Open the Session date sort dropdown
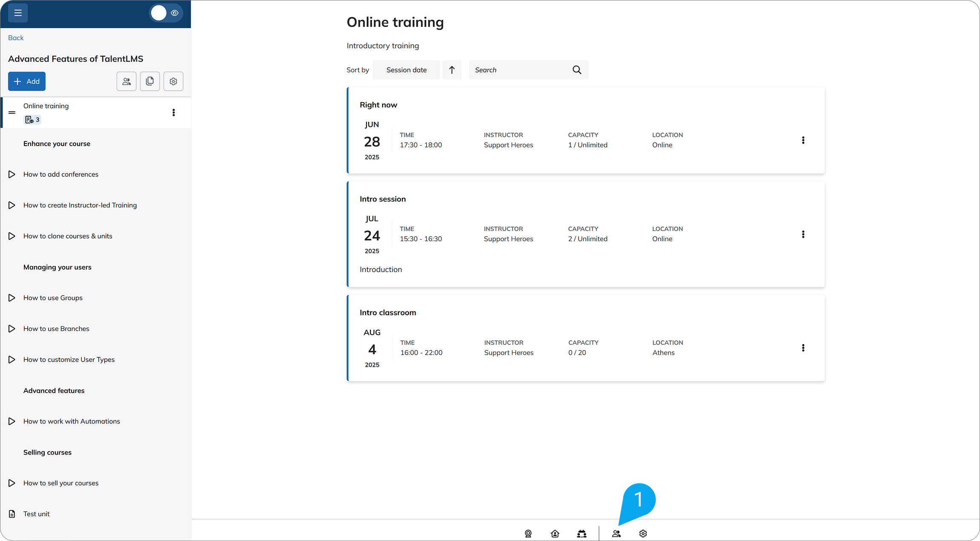This screenshot has width=980, height=541. (407, 70)
